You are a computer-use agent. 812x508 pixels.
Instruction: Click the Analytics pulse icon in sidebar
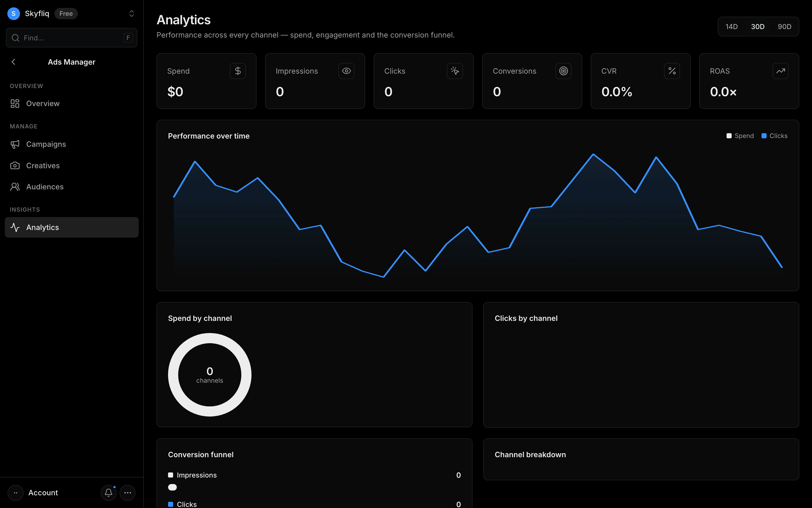click(15, 227)
